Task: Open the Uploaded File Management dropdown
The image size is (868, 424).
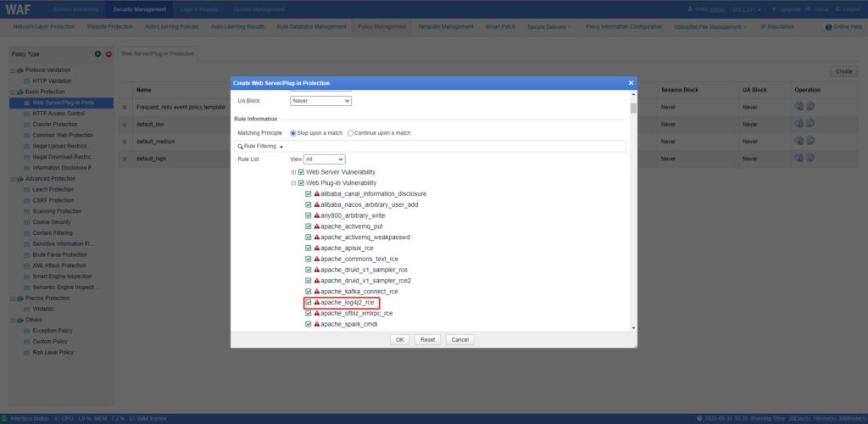Action: pos(709,27)
